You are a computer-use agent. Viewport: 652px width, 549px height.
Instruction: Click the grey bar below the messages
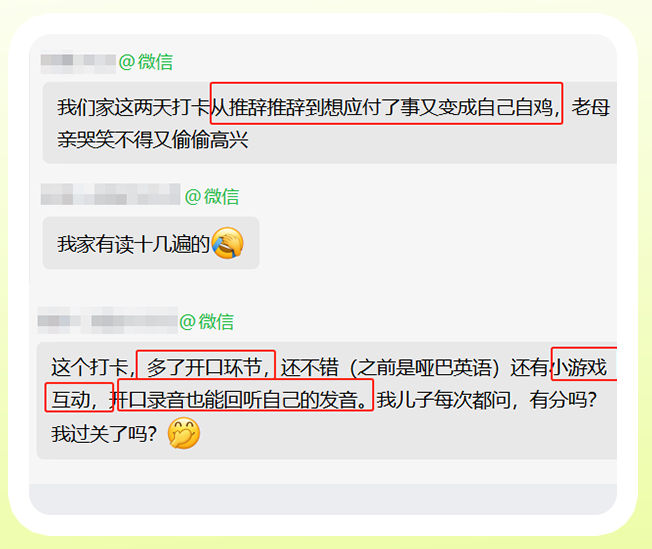323,499
